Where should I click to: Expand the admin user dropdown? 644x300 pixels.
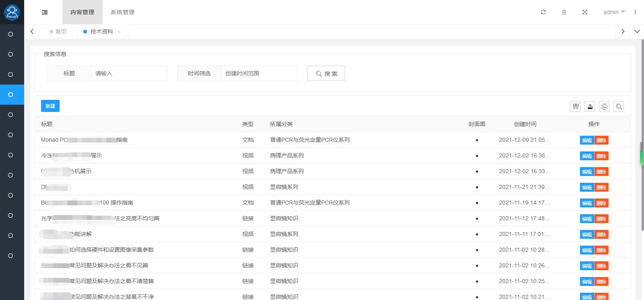614,12
